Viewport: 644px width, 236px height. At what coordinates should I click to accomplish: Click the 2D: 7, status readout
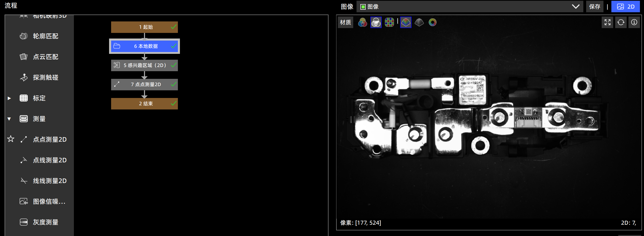coord(628,223)
